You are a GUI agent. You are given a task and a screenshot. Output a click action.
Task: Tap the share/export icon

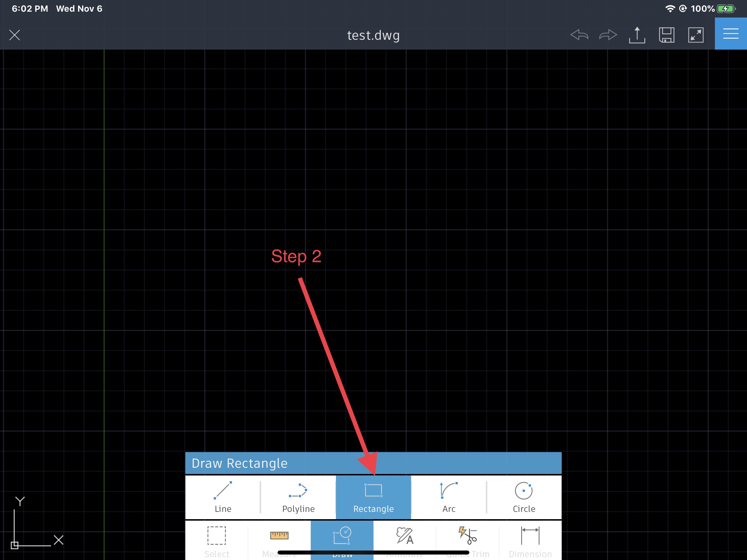pos(637,35)
